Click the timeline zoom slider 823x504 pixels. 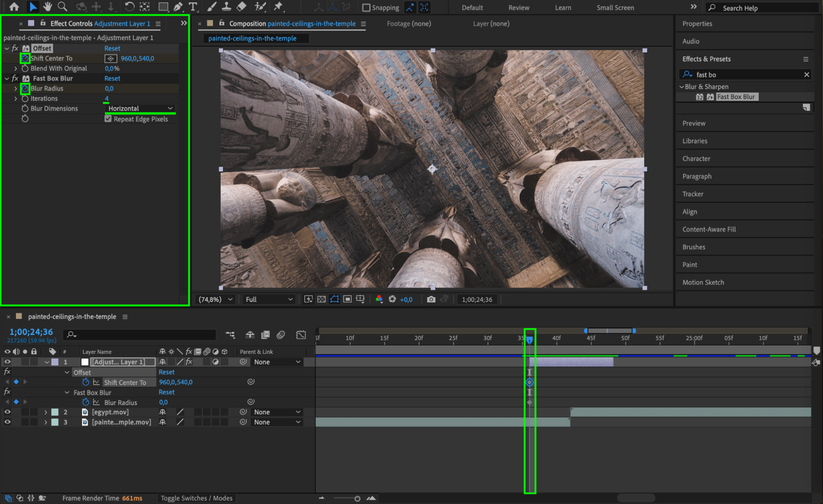click(357, 498)
